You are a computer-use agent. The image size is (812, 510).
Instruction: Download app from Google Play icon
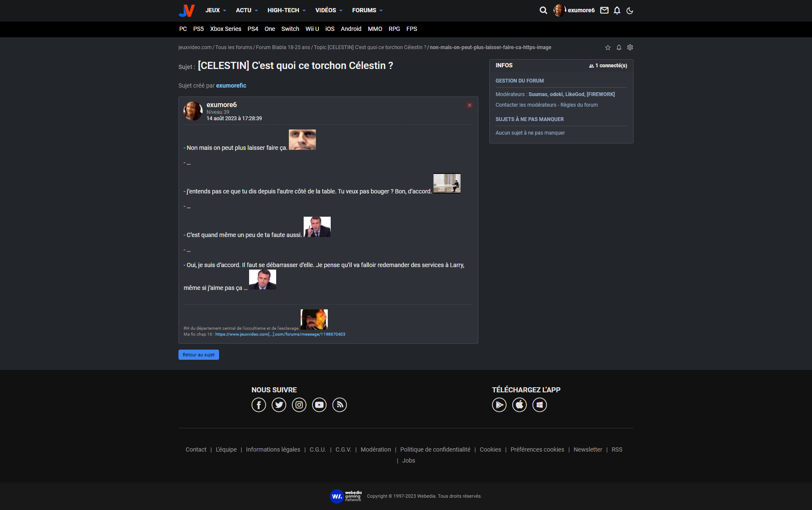click(x=499, y=405)
